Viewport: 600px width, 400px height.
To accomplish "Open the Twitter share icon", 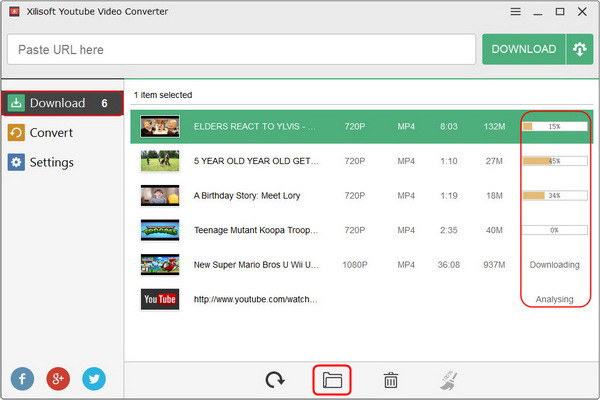I will pyautogui.click(x=94, y=379).
